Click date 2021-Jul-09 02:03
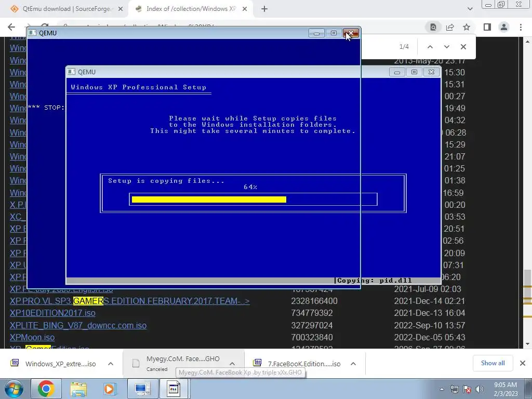Screen dimensions: 532x399 click(x=428, y=289)
